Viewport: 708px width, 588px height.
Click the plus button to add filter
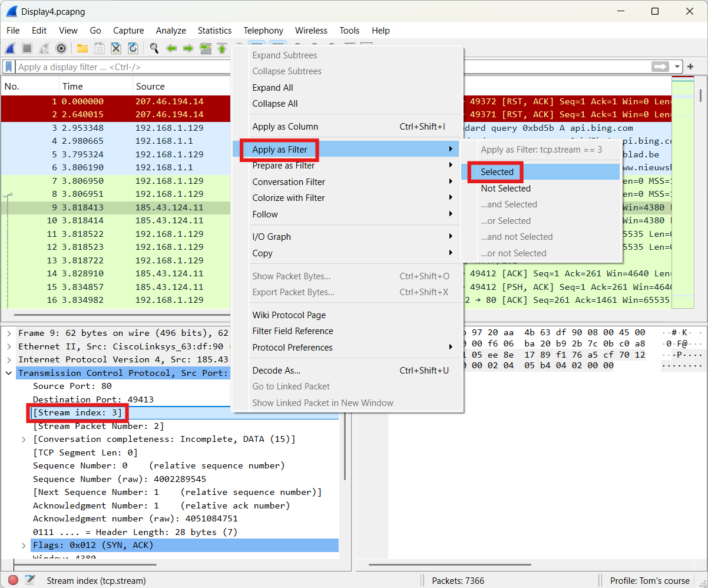(690, 67)
